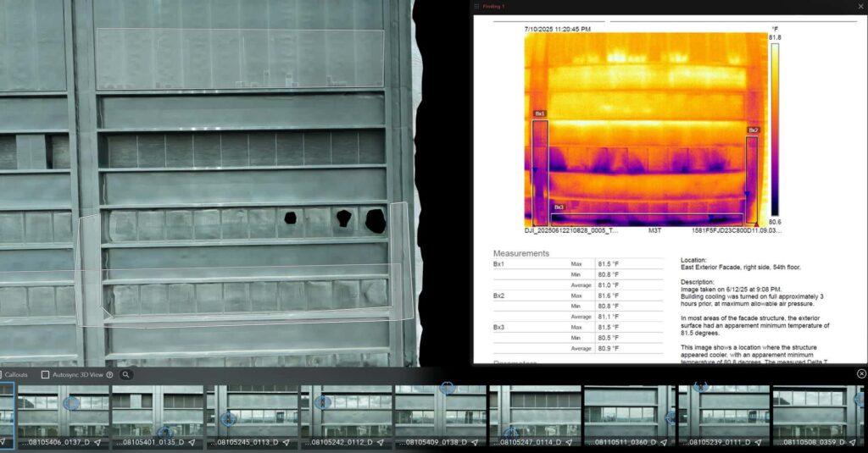Click the serial 1581F5FJD23C800D11.09.03...
This screenshot has height=453, width=868.
point(737,230)
